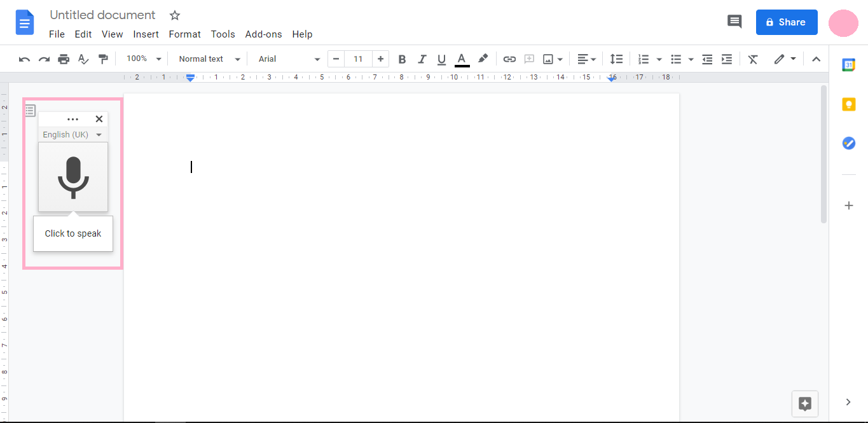
Task: Click the Untitled document title field
Action: [102, 15]
